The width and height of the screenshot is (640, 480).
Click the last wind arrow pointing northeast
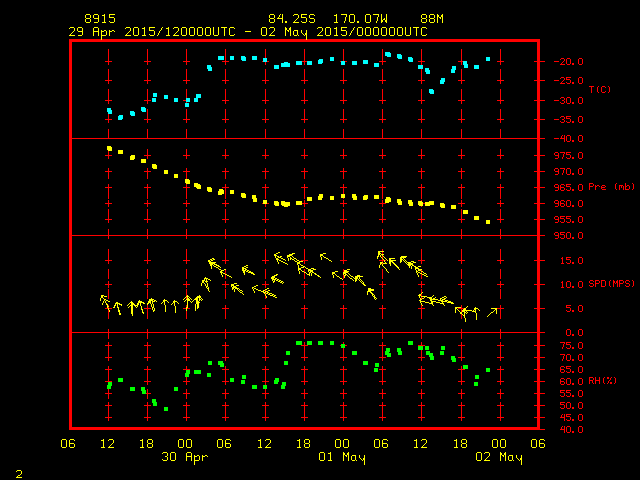coord(492,312)
